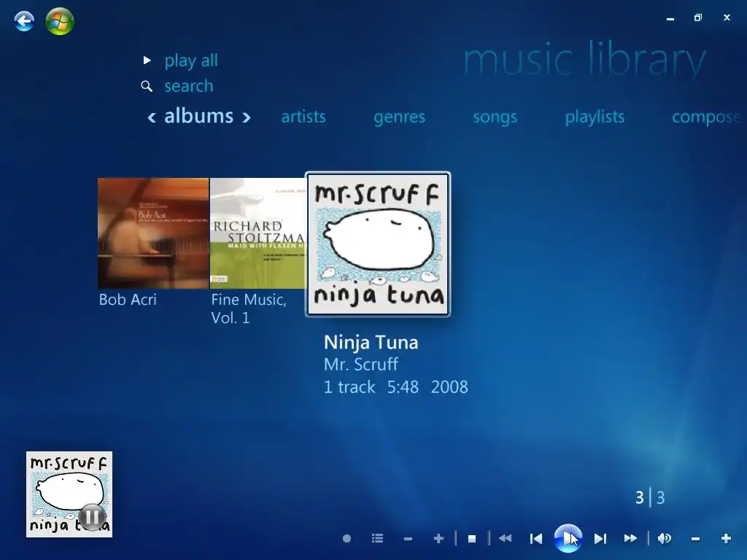Click the 3|3 item counter
747x560 pixels.
tap(650, 497)
